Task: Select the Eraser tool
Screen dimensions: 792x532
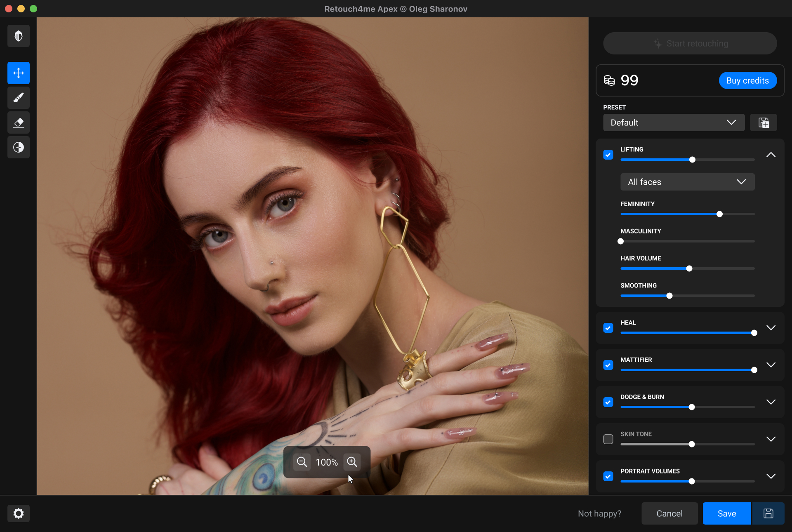Action: click(x=19, y=122)
